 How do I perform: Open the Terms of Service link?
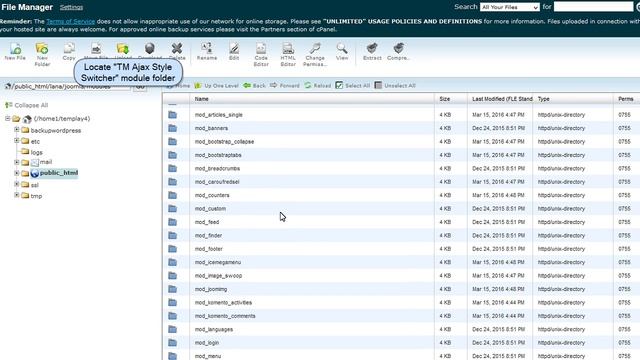pos(71,21)
